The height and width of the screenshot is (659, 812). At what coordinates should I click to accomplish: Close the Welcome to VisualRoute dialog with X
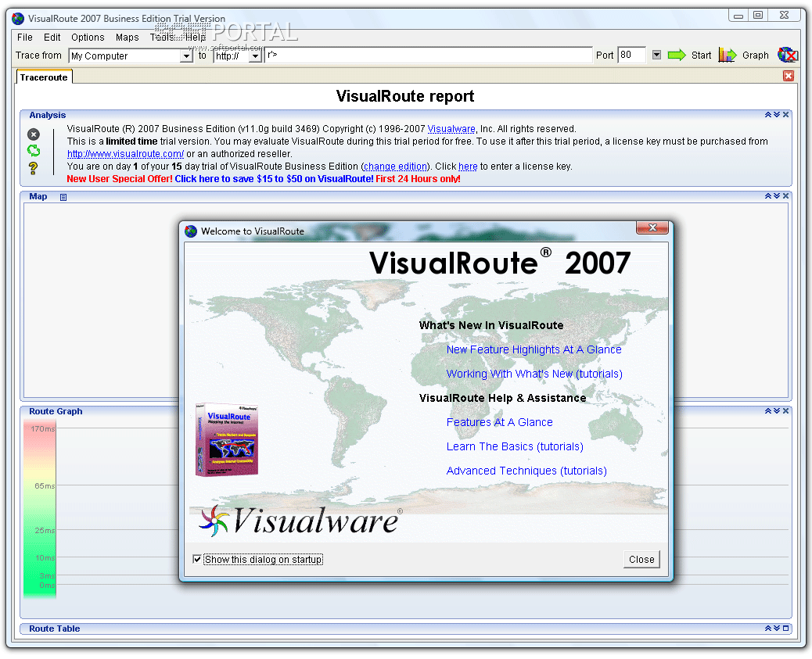click(652, 227)
